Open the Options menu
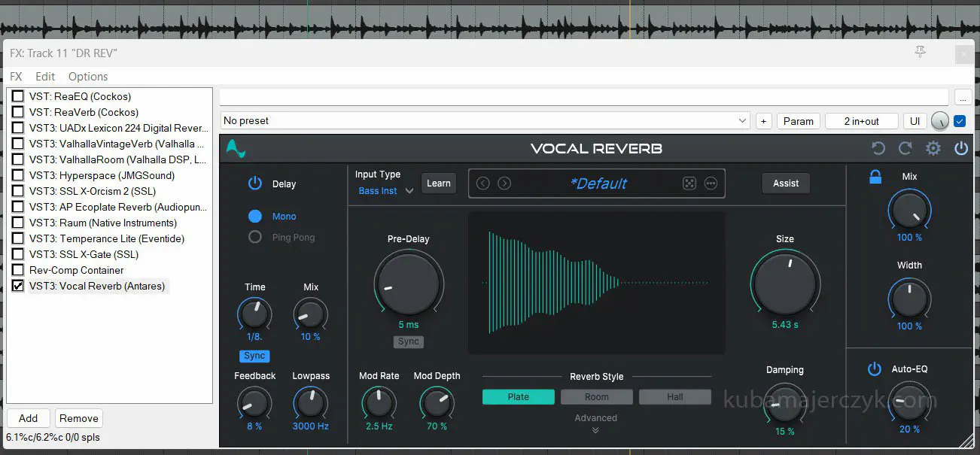 pos(88,77)
